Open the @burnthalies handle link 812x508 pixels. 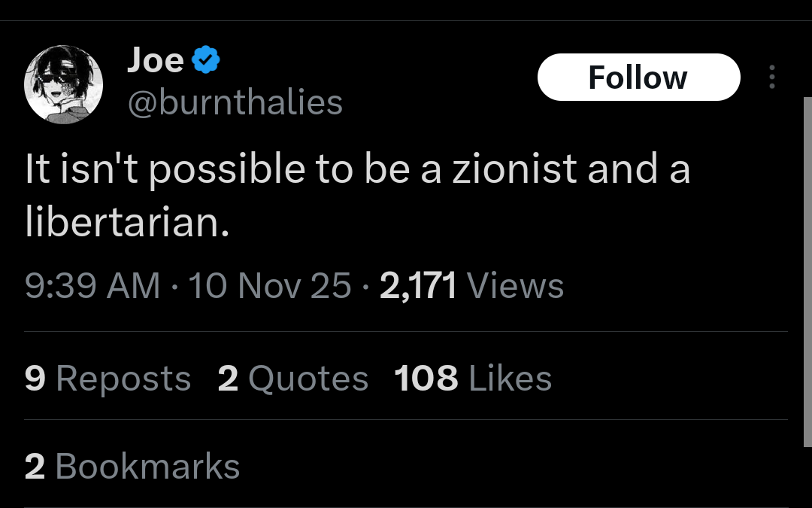[235, 102]
